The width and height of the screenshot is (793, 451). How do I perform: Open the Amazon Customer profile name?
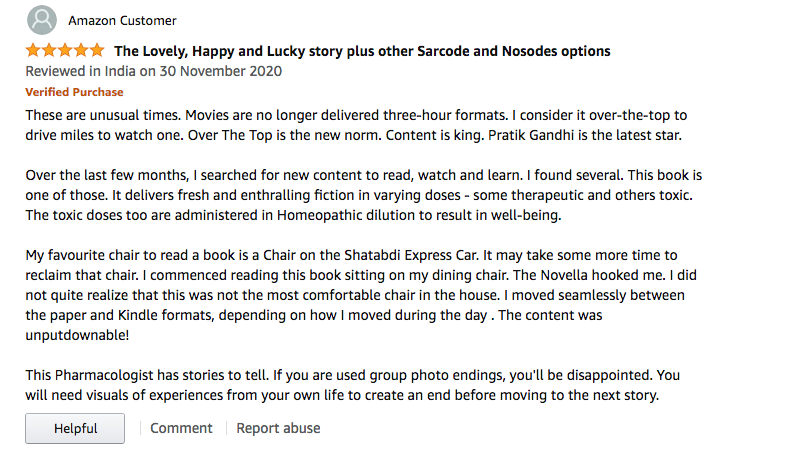(x=122, y=21)
